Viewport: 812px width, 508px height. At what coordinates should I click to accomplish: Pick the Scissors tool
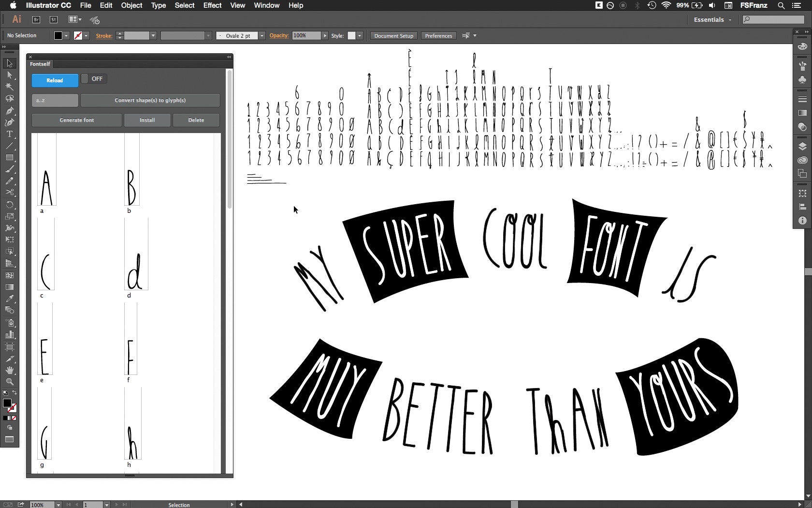tap(9, 193)
